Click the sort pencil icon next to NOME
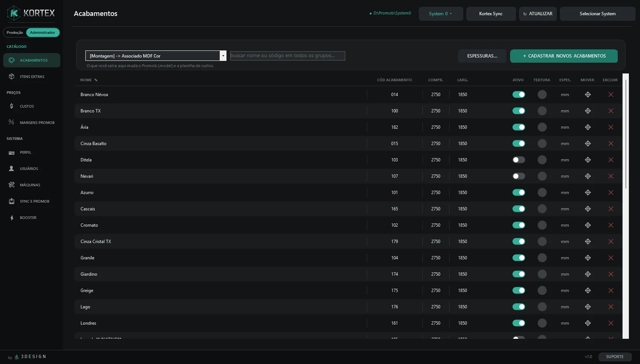This screenshot has height=364, width=640. coord(96,80)
